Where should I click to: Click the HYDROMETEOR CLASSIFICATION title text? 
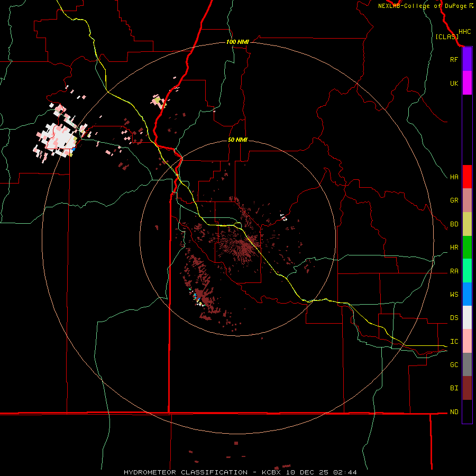click(186, 472)
